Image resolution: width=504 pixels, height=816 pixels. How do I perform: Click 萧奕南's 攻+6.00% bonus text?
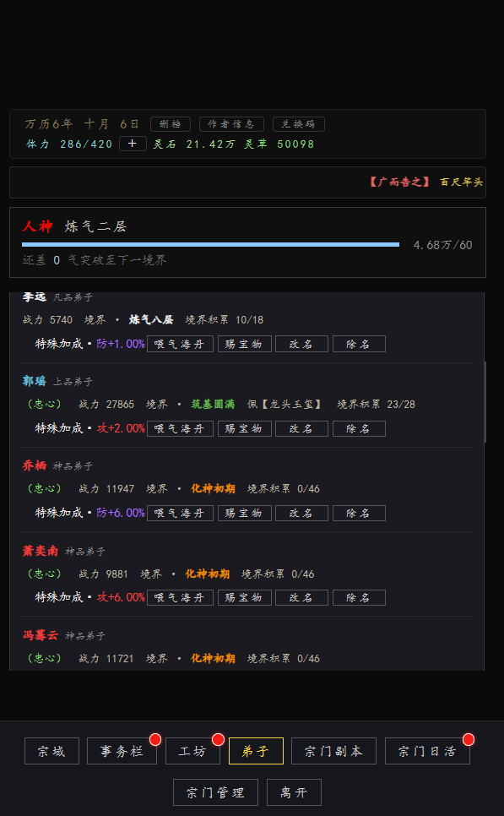click(121, 597)
